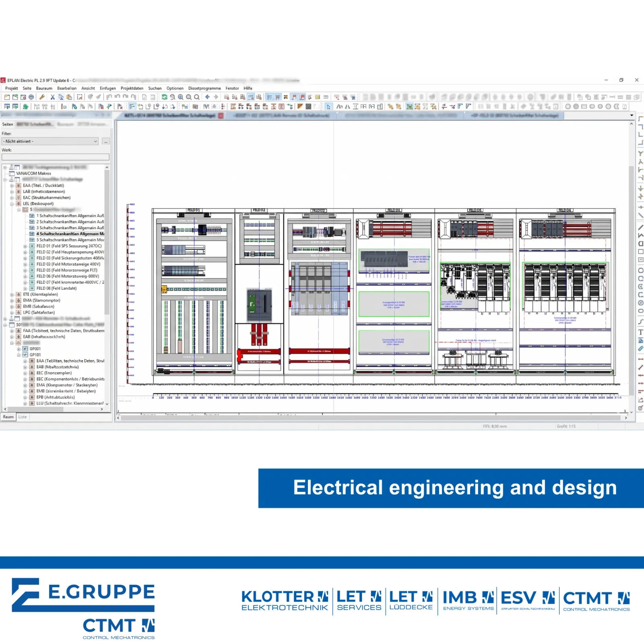
Task: Click the FELD 01 cabinet drawing
Action: pyautogui.click(x=194, y=292)
